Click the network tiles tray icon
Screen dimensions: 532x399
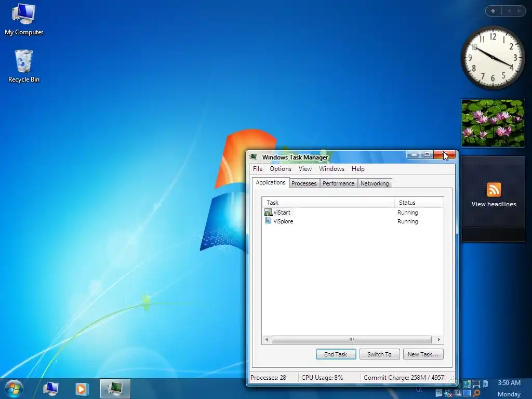pos(467,384)
